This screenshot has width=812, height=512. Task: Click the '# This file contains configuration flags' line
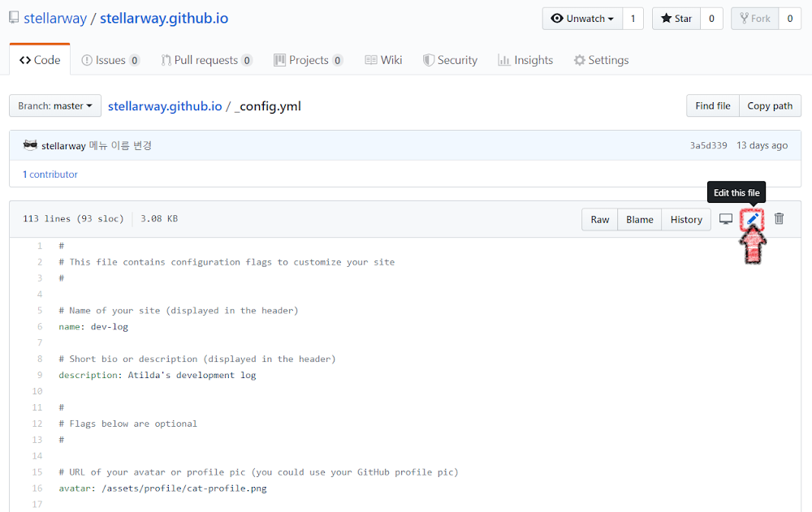pos(227,262)
